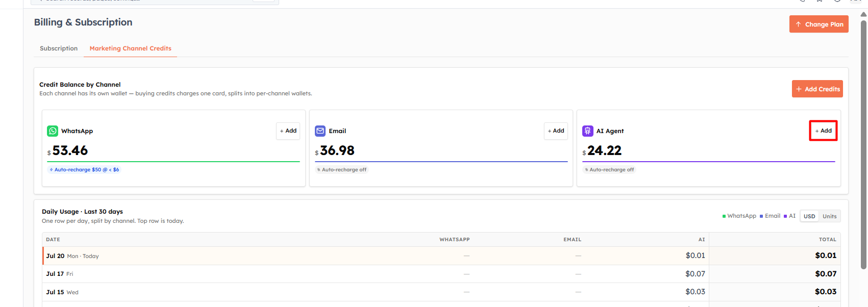Click the $0.03 AI value for Jul 15
Viewport: 868px width, 307px height.
(695, 292)
